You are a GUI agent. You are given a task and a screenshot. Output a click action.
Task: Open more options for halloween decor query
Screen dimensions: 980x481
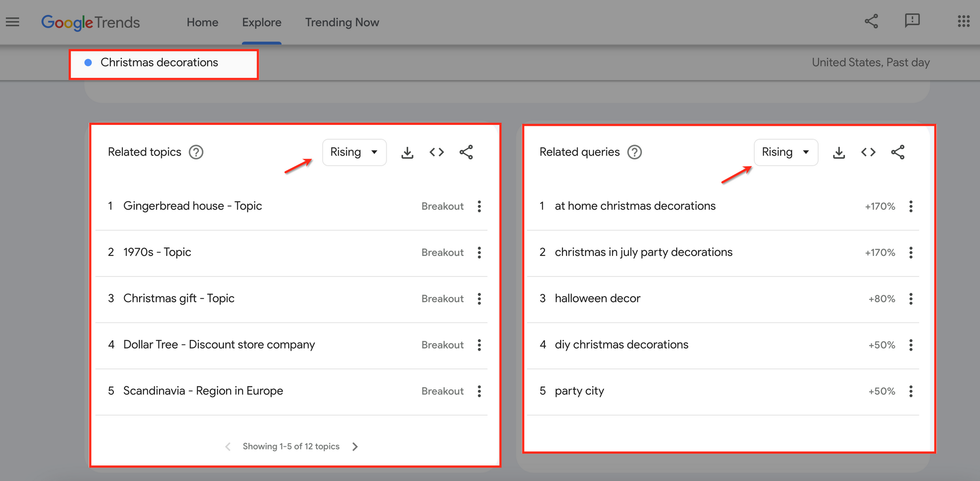(911, 299)
